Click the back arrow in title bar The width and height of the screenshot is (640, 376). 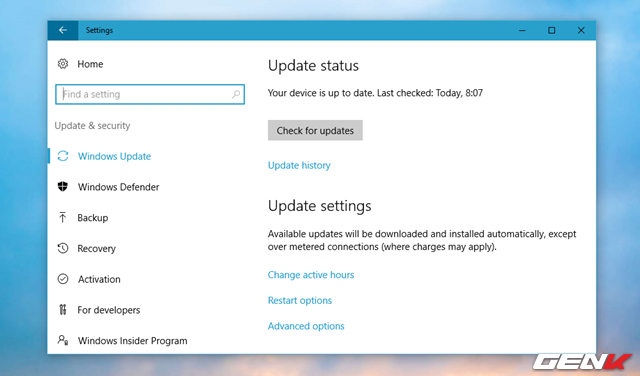coord(62,30)
